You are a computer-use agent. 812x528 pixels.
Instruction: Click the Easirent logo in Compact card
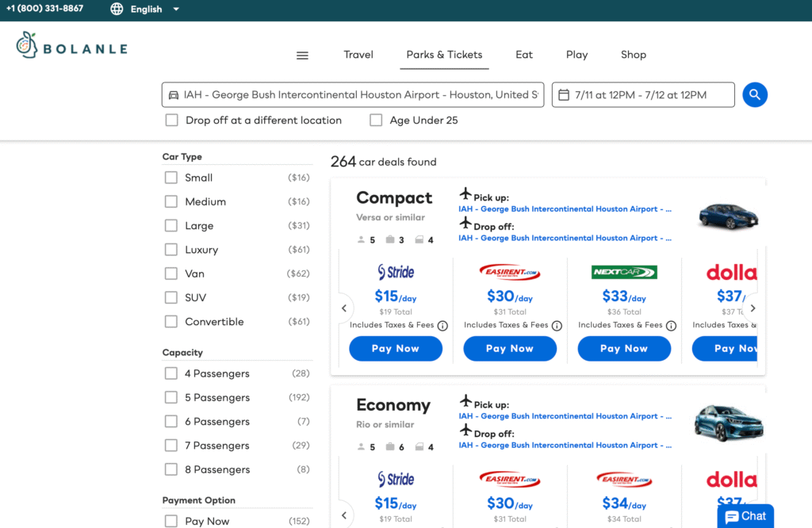pyautogui.click(x=510, y=272)
